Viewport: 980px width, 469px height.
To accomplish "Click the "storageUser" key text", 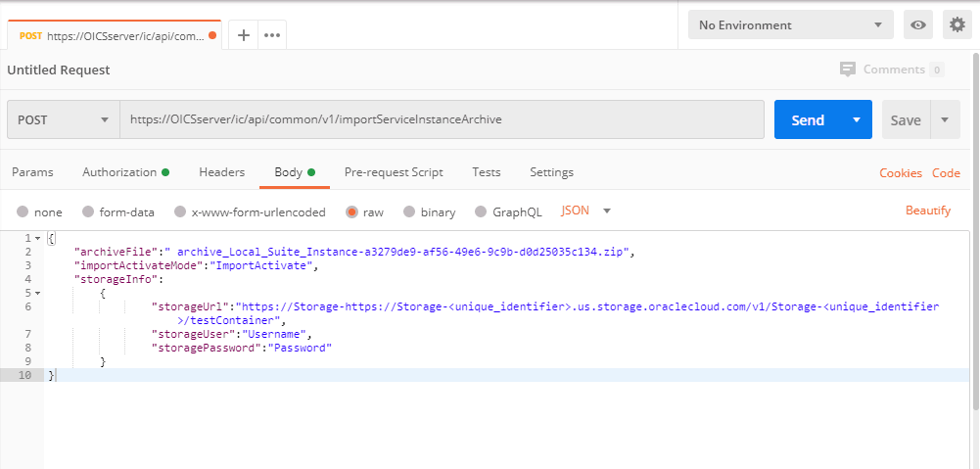I will tap(193, 334).
